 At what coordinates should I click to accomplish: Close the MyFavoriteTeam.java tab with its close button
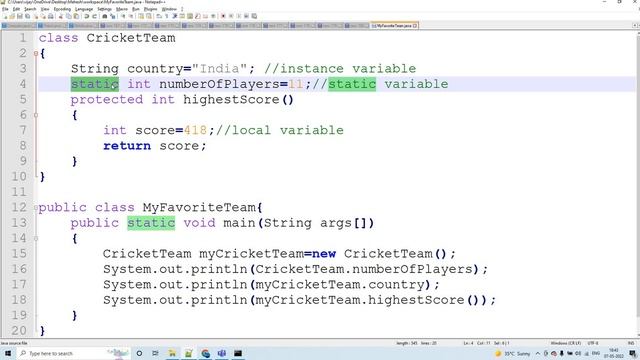coord(415,26)
